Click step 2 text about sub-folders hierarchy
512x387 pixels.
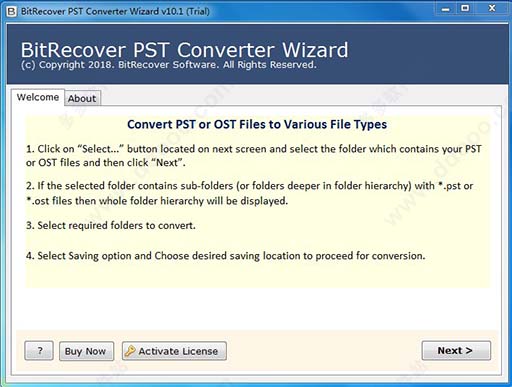point(249,193)
